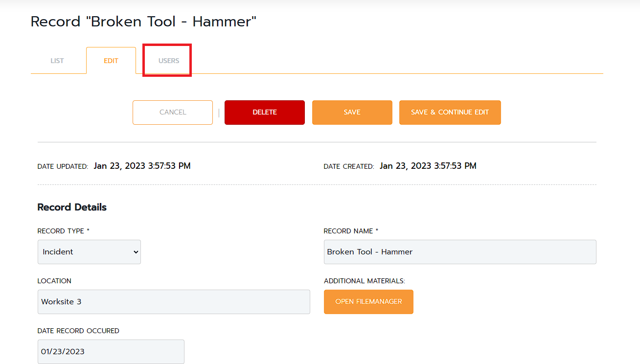
Task: Click the RECORD NAME label
Action: pos(351,231)
